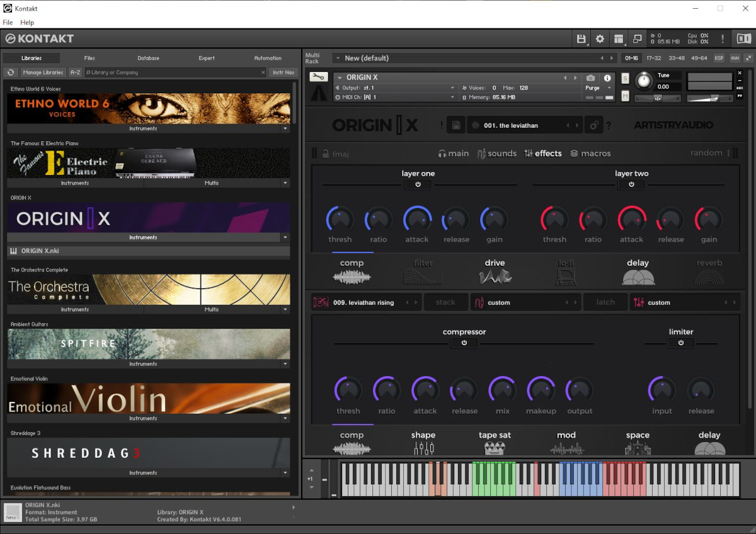Viewport: 756px width, 534px height.
Task: Toggle layer one power button
Action: tap(418, 185)
